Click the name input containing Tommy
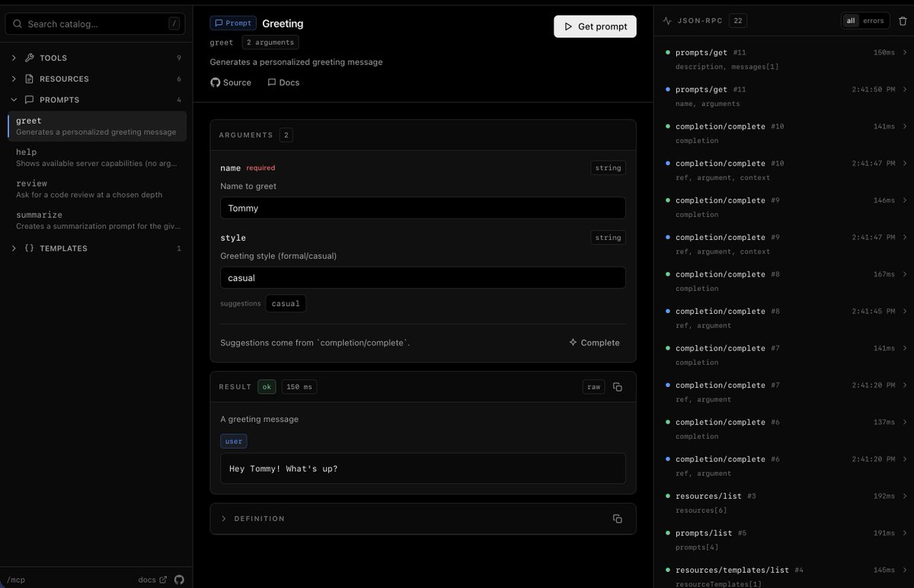 [423, 208]
